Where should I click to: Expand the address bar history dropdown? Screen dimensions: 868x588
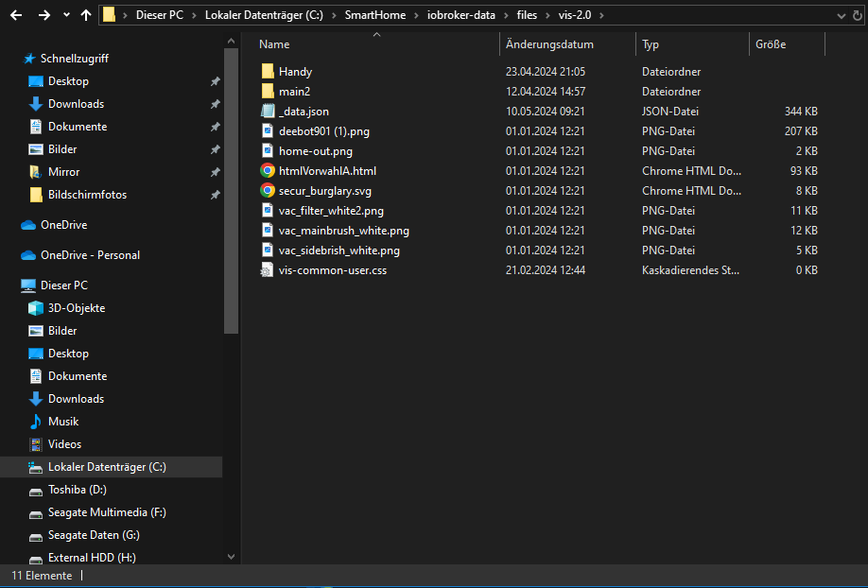(x=842, y=15)
